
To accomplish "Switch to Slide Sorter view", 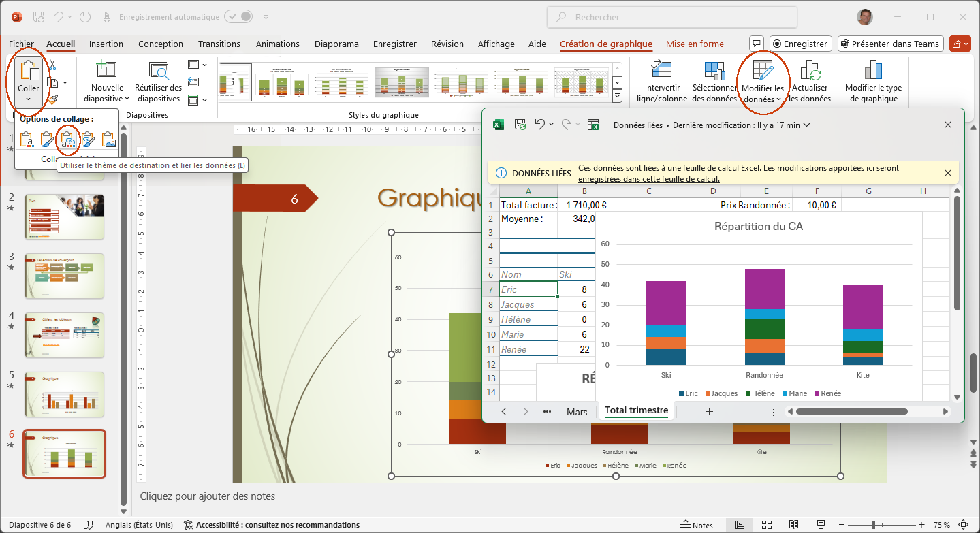I will [766, 525].
